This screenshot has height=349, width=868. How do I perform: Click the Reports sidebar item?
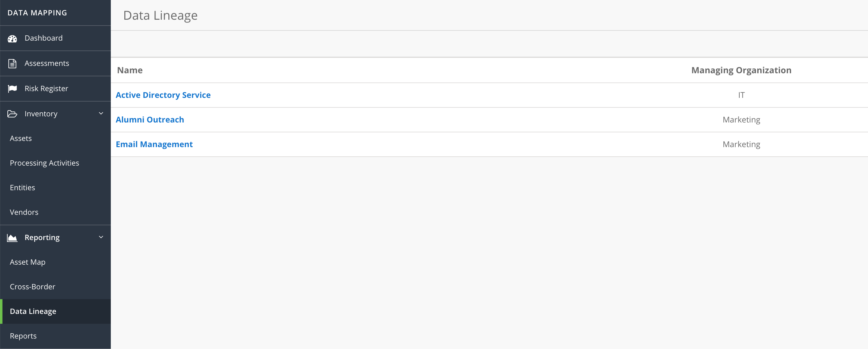click(23, 335)
